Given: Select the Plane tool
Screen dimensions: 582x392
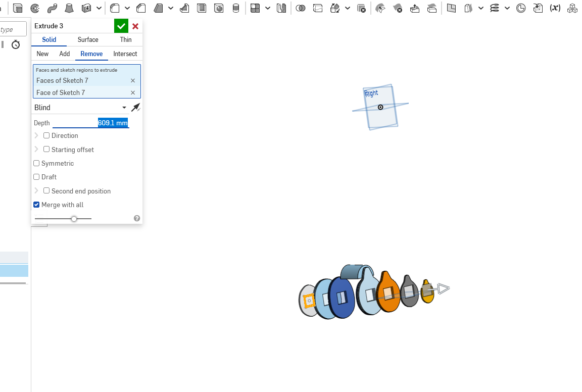Looking at the screenshot, I should [x=451, y=8].
